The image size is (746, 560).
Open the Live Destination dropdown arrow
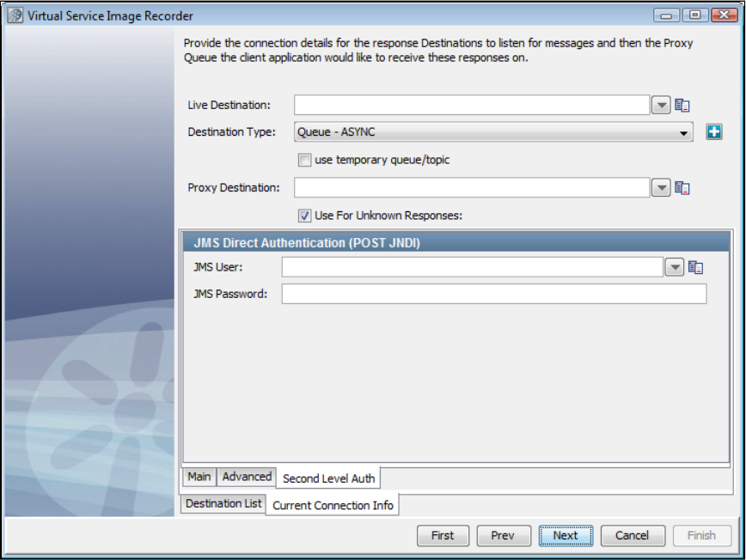pyautogui.click(x=660, y=105)
